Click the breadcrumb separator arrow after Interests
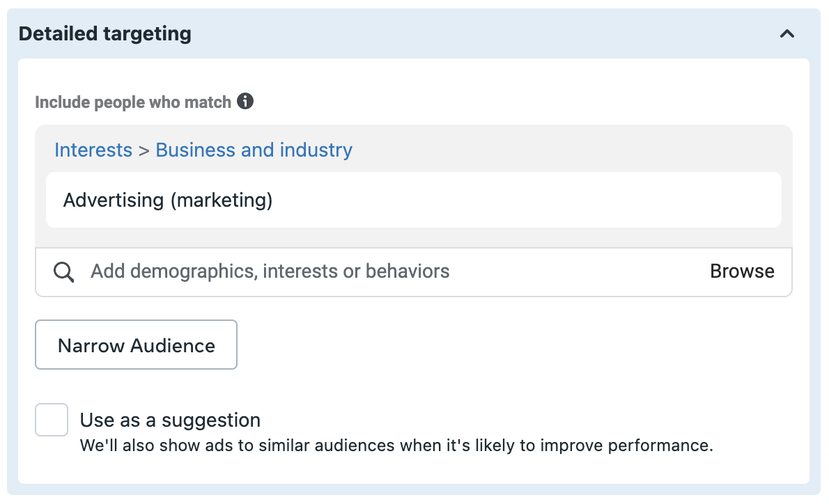Viewport: 829px width, 504px height. [144, 150]
